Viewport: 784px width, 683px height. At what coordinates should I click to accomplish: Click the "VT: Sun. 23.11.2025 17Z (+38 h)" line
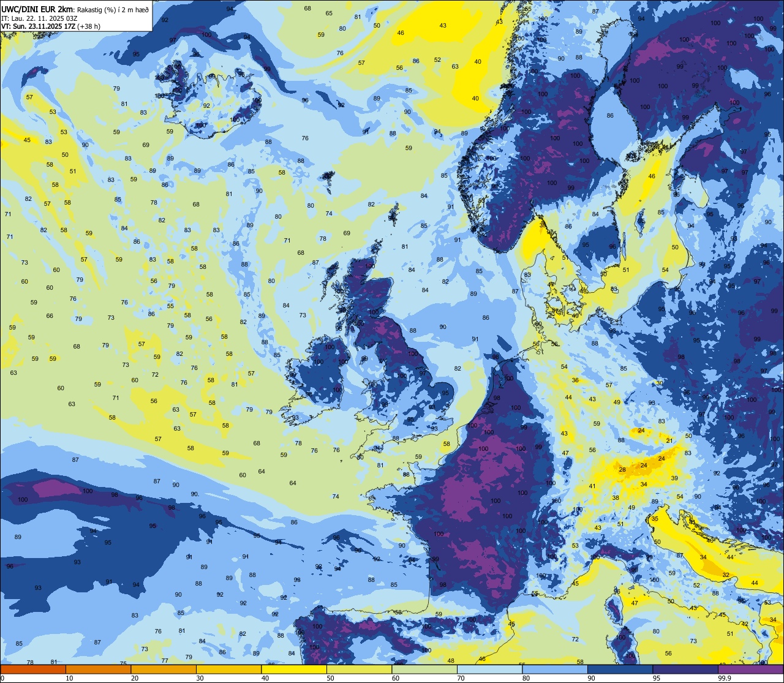tap(50, 26)
